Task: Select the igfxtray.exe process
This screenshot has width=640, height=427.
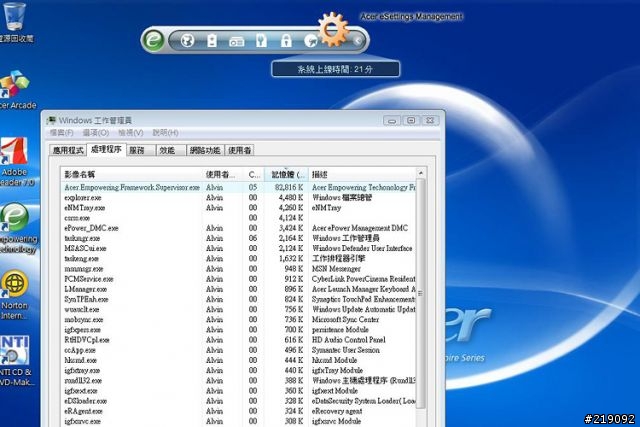Action: point(238,370)
